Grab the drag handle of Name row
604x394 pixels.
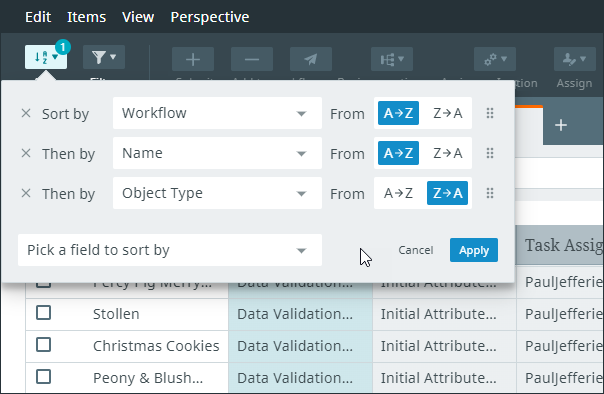click(490, 153)
